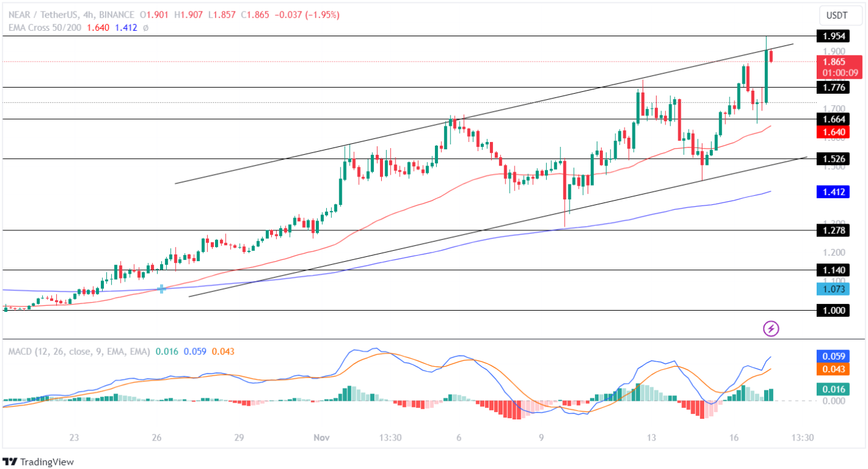Click the 1.140 price level label
Image resolution: width=868 pixels, height=469 pixels.
tap(832, 270)
